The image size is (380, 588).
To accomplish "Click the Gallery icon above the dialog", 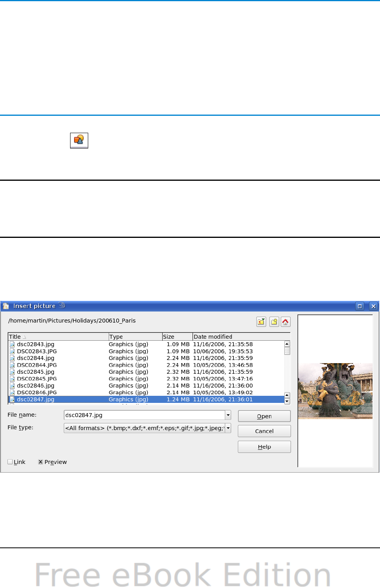I will click(79, 140).
